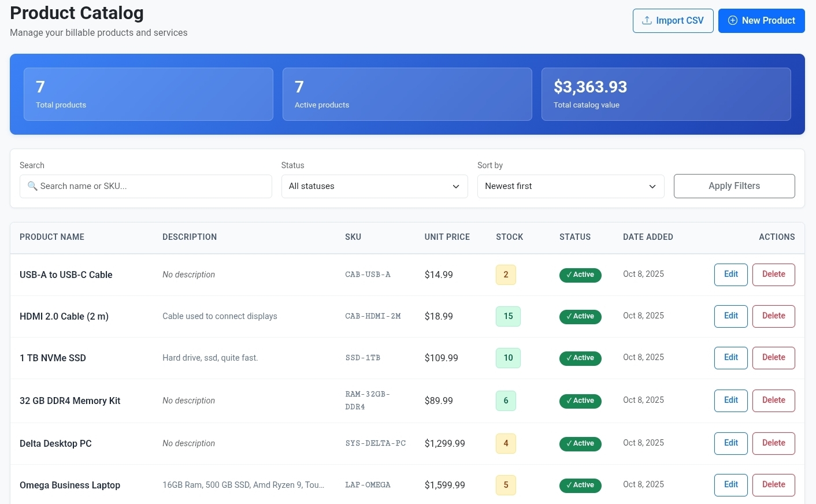Click the Active badge for Delta Desktop PC
Image resolution: width=816 pixels, height=504 pixels.
point(580,443)
